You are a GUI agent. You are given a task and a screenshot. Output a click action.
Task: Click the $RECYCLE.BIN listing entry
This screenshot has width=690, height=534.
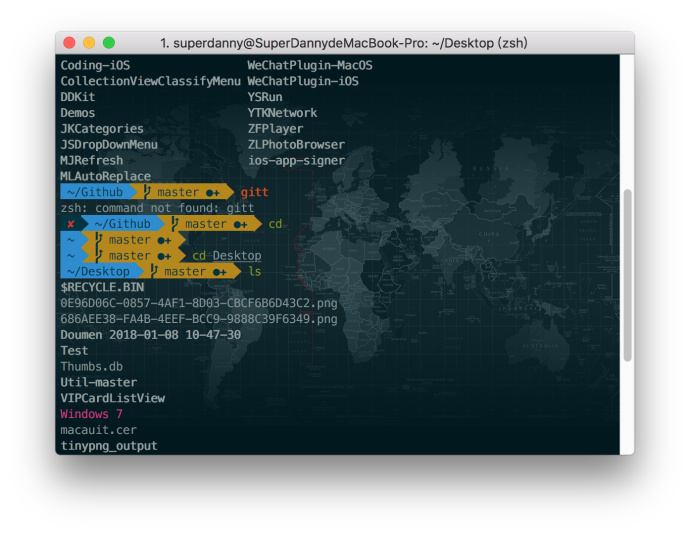coord(102,287)
